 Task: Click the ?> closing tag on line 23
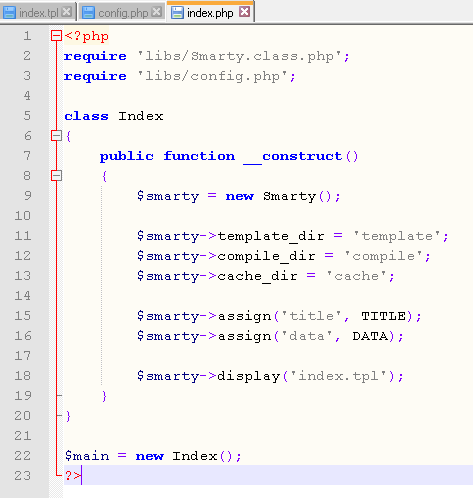tap(73, 476)
